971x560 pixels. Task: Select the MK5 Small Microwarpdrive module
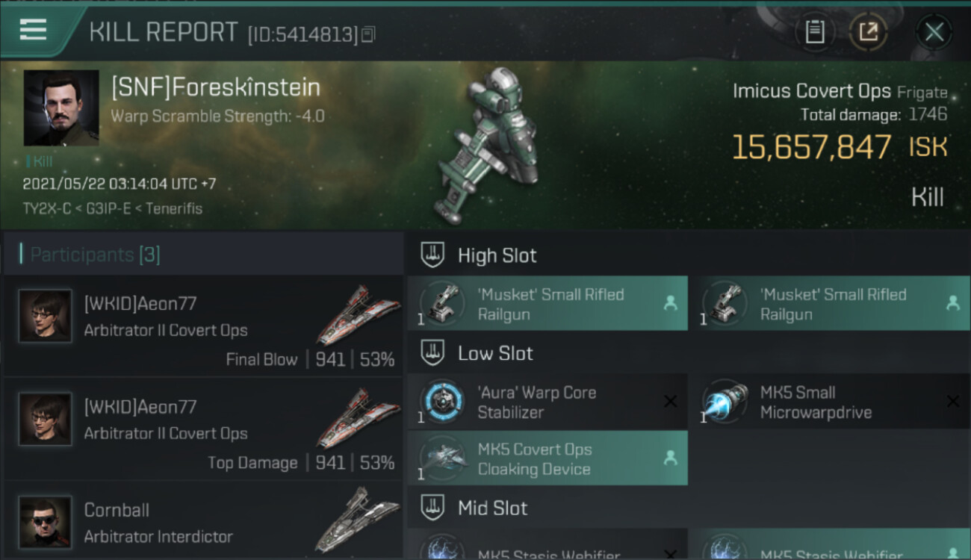pos(830,402)
